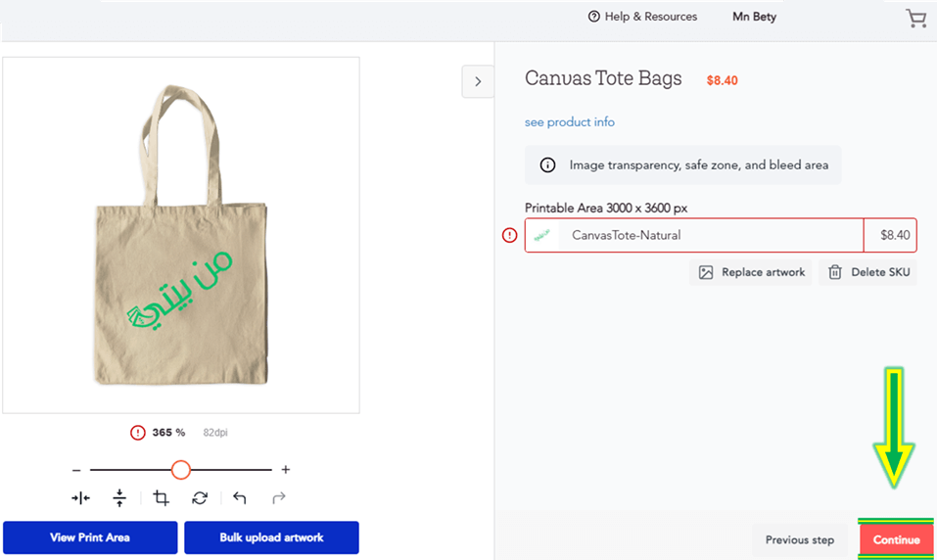Open the Mn Bety account menu

754,17
